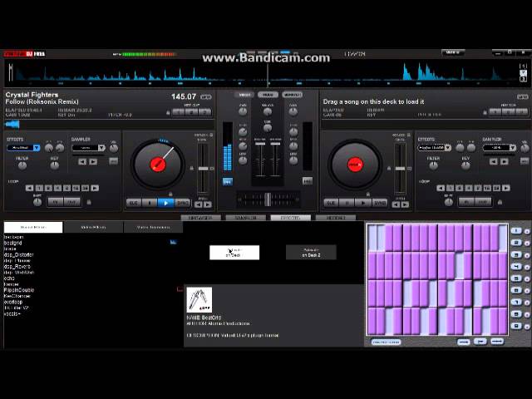Image resolution: width=532 pixels, height=399 pixels.
Task: Click right deck Filter knob
Action: (x=434, y=165)
